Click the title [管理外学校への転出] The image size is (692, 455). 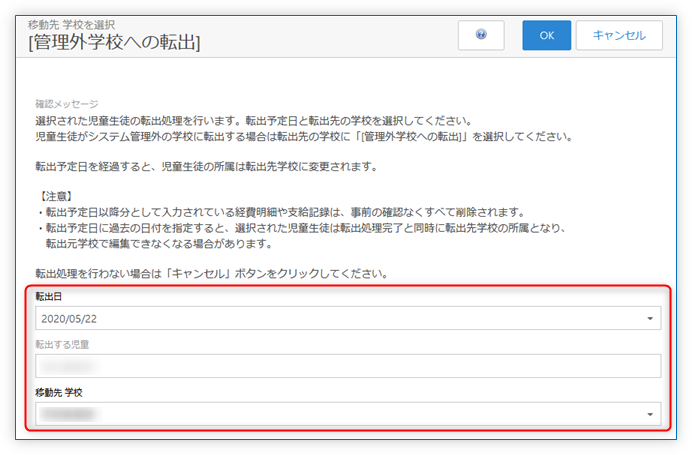click(114, 43)
